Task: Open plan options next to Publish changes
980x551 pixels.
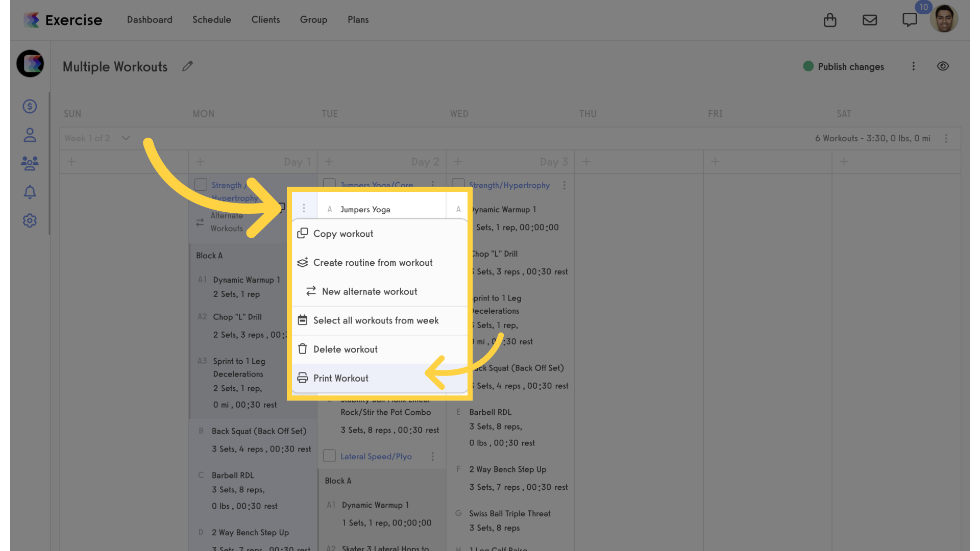Action: (x=914, y=66)
